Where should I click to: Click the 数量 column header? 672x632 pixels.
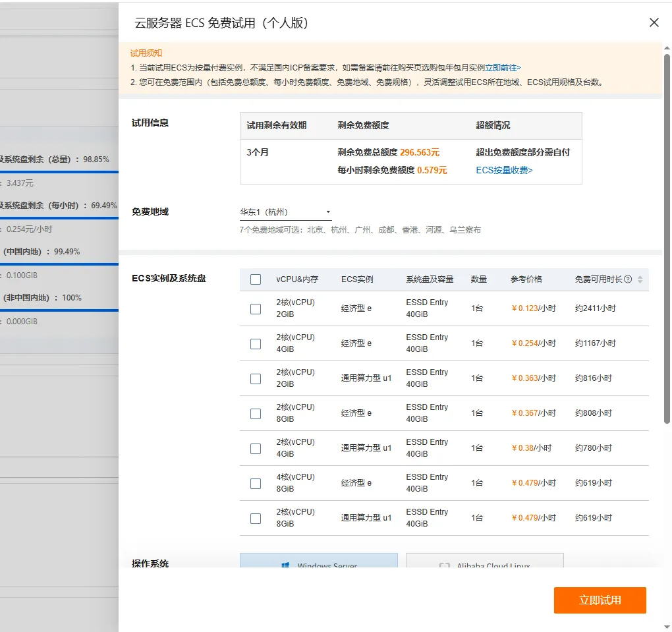479,279
